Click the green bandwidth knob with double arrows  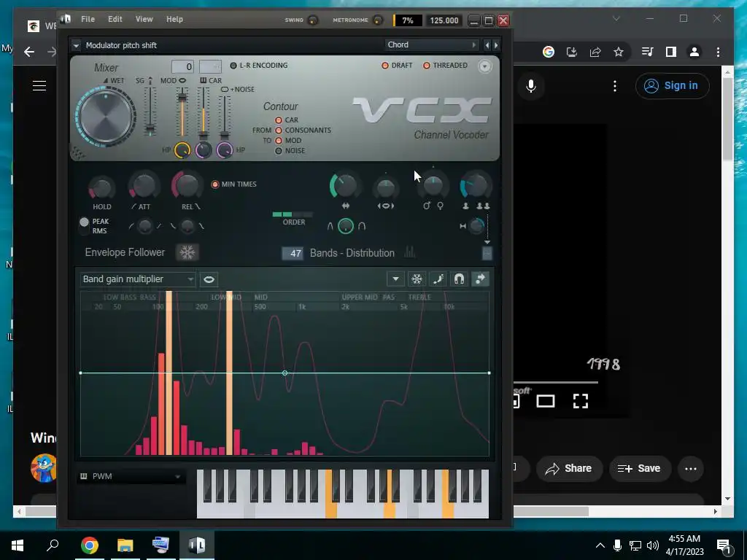[x=345, y=186]
